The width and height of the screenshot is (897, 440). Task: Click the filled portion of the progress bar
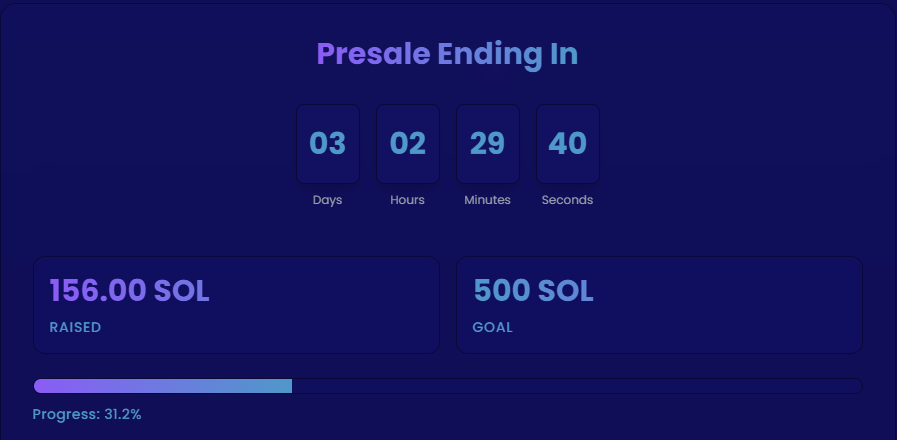click(x=163, y=386)
